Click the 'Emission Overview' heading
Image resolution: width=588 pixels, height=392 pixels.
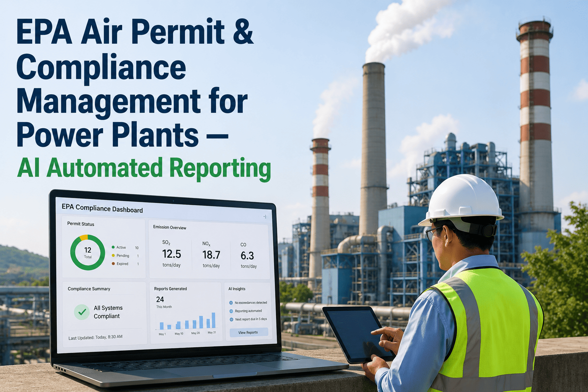pyautogui.click(x=170, y=227)
